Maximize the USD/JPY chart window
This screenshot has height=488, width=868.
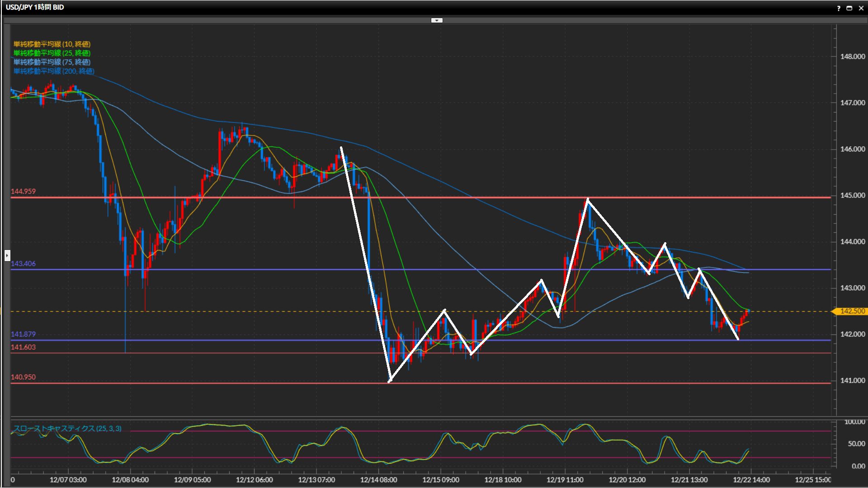tap(849, 8)
